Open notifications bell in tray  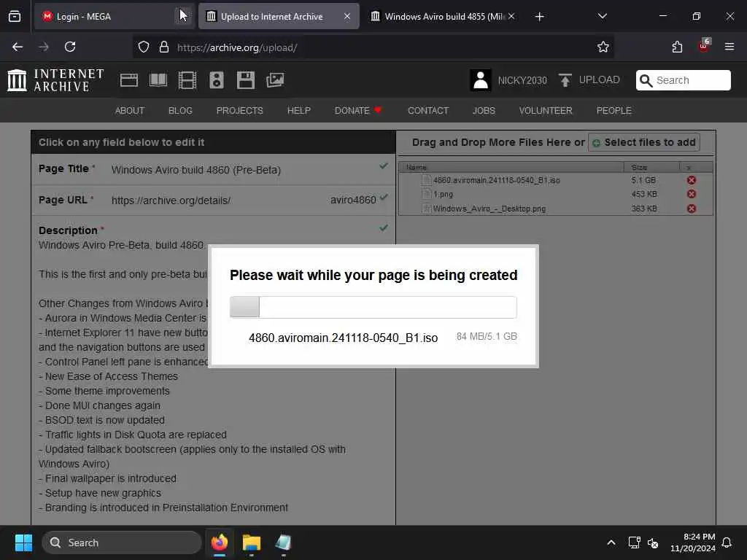click(727, 542)
